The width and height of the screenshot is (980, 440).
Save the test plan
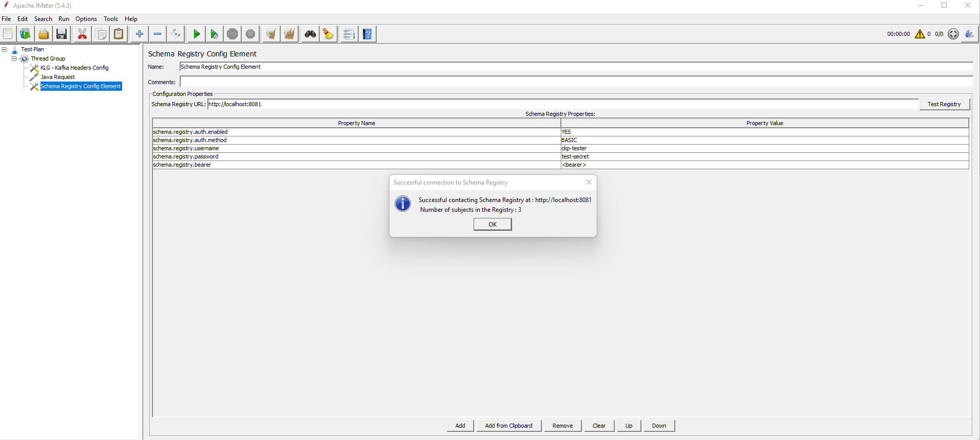click(x=62, y=34)
